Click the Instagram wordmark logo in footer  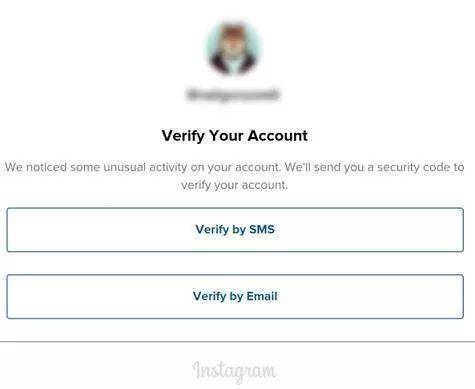(x=235, y=371)
